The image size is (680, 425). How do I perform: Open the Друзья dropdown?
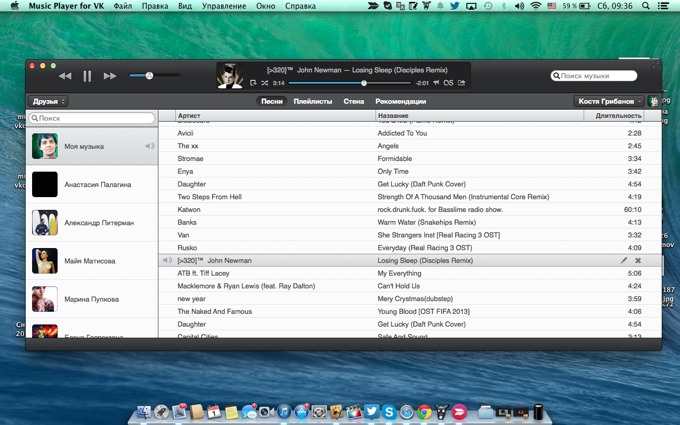(x=48, y=102)
